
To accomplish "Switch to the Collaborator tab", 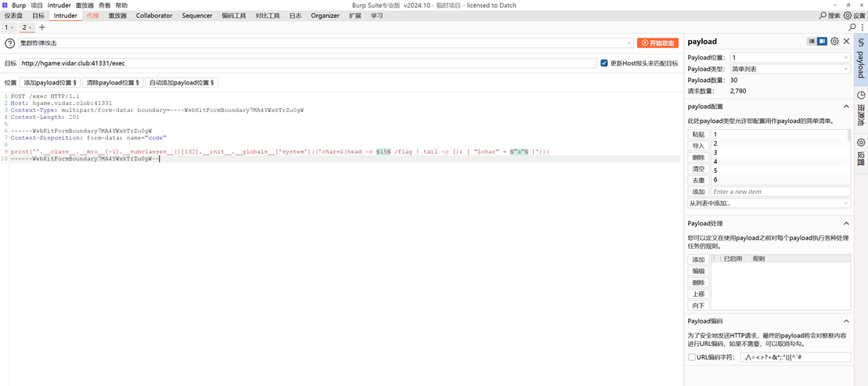I will [x=154, y=16].
